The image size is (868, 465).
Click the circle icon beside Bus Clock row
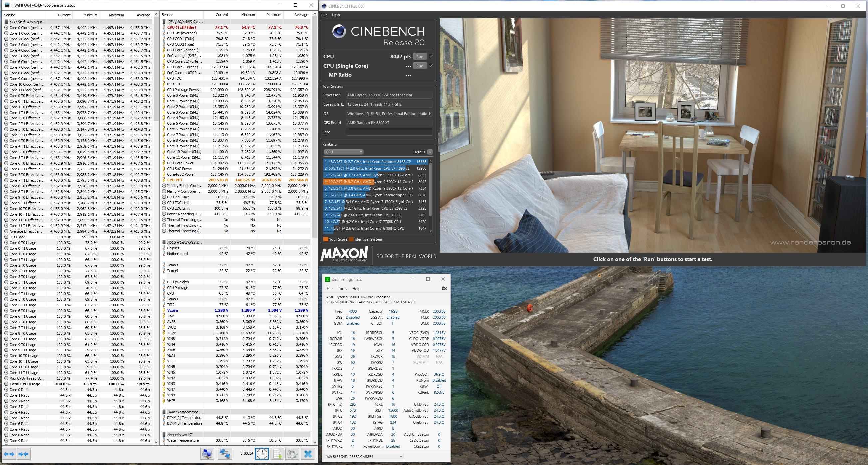point(6,237)
